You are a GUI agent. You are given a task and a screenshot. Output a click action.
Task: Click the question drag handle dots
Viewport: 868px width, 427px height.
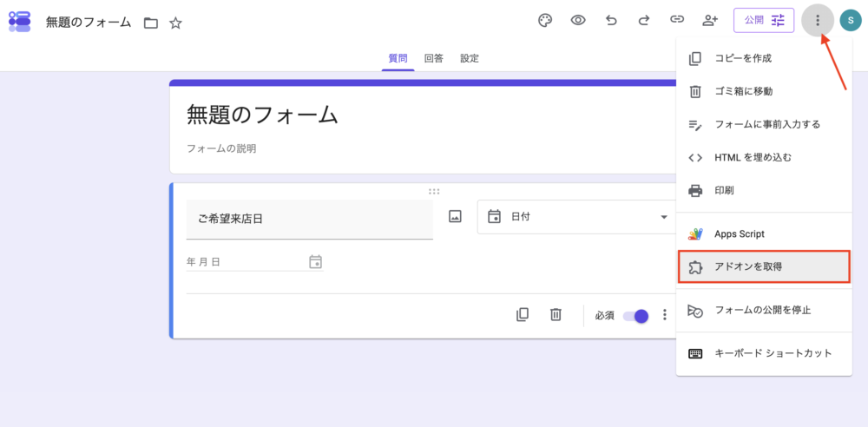434,192
